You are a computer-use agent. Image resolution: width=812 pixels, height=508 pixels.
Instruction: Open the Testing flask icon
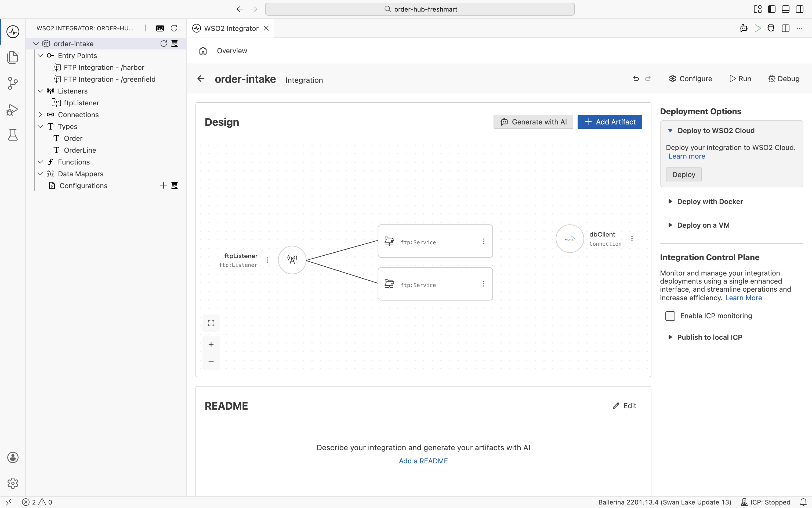[13, 135]
